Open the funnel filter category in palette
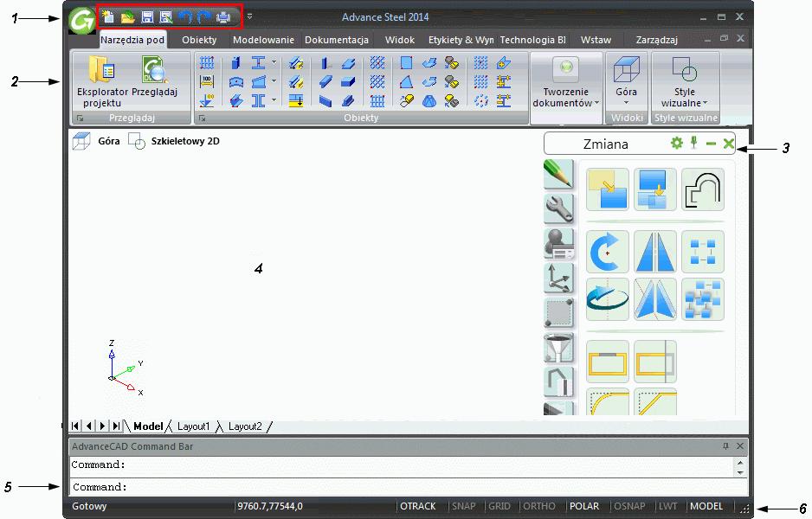The width and height of the screenshot is (812, 519). tap(558, 347)
